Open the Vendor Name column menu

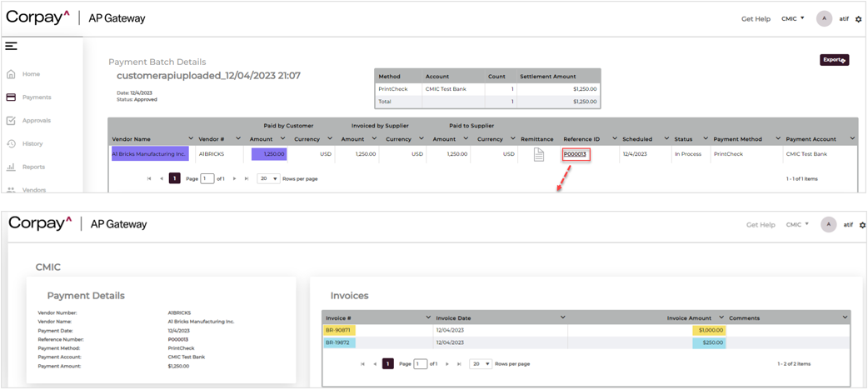coord(191,138)
